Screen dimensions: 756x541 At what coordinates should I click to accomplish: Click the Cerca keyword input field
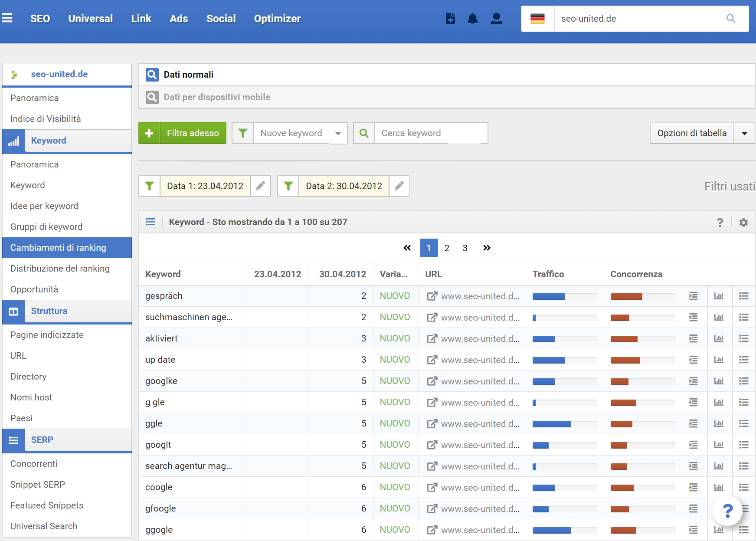coord(431,133)
